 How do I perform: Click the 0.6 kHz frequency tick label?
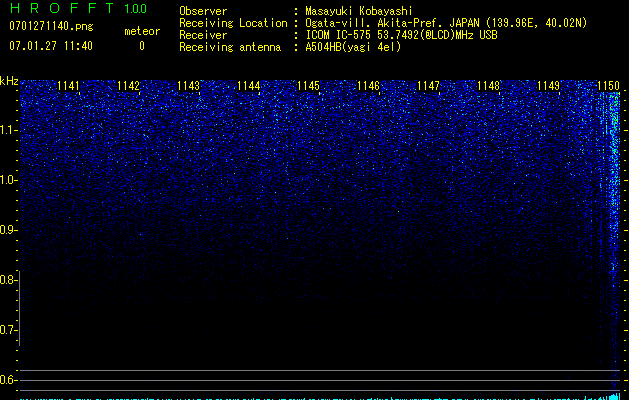[x=7, y=380]
